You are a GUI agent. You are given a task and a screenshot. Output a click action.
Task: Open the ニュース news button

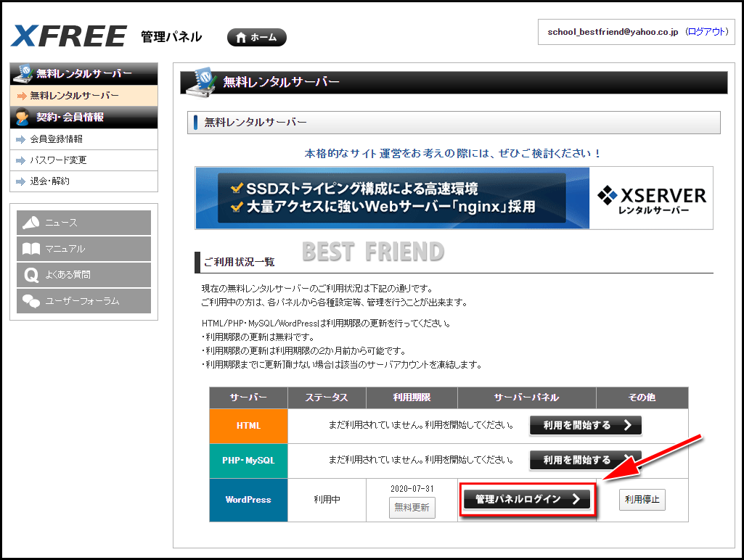[84, 223]
